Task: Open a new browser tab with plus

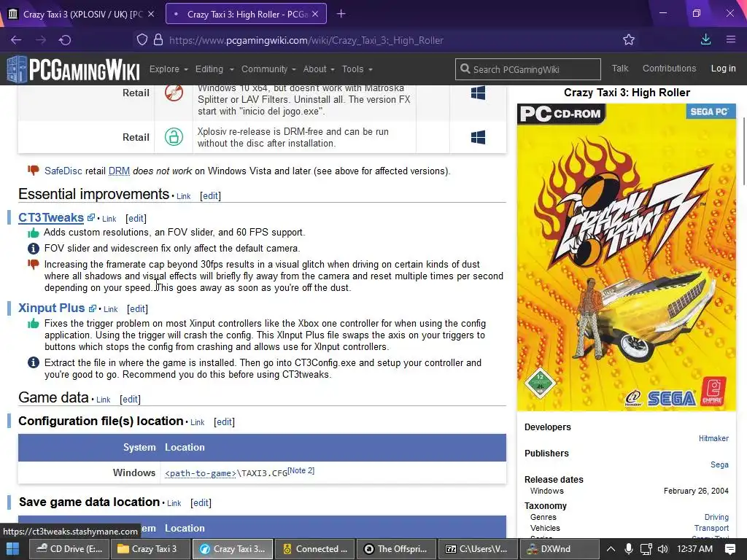Action: (341, 14)
